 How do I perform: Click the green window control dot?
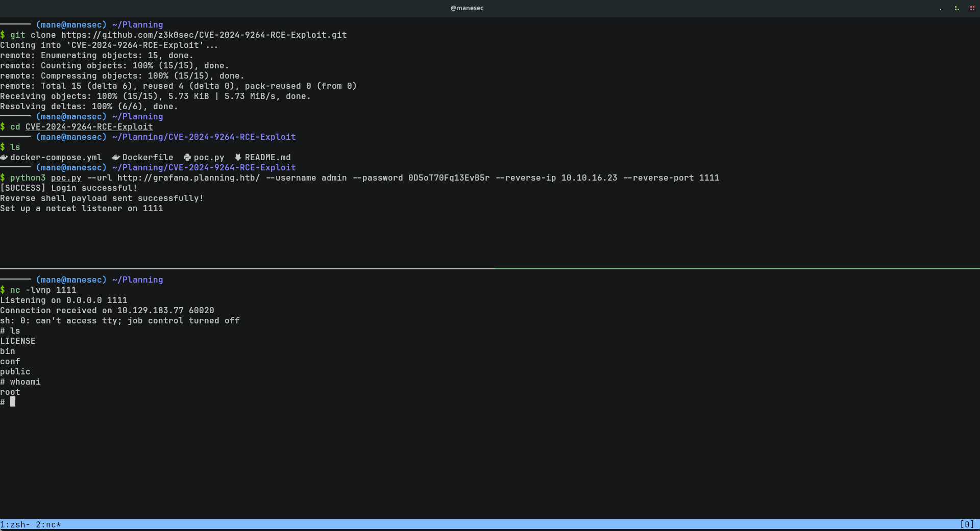(x=957, y=8)
